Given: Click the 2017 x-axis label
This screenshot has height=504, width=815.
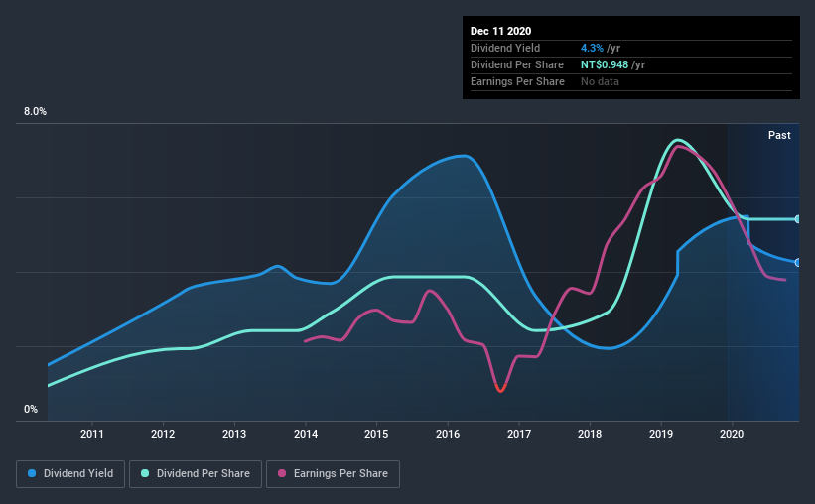Looking at the screenshot, I should point(519,434).
